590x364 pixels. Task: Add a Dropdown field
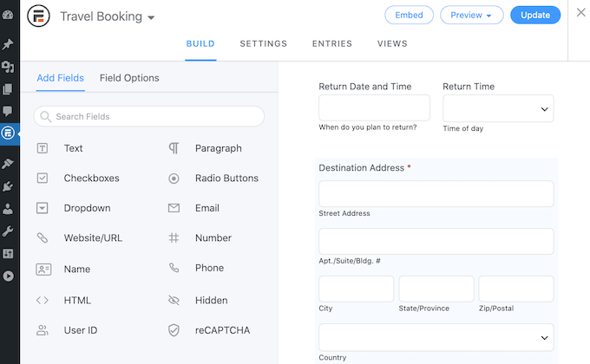point(87,208)
